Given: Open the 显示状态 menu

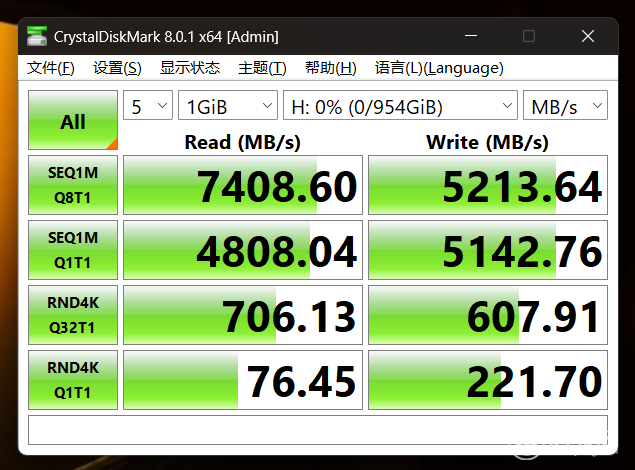Looking at the screenshot, I should coord(190,68).
